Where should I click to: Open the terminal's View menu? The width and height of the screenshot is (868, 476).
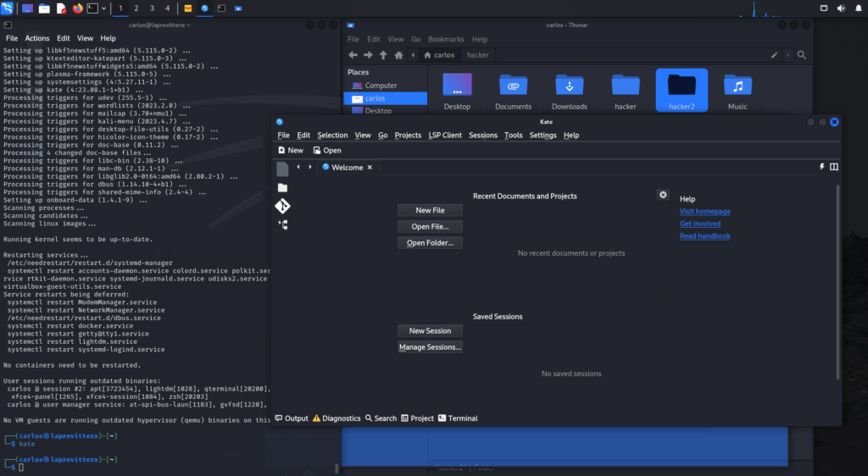85,38
